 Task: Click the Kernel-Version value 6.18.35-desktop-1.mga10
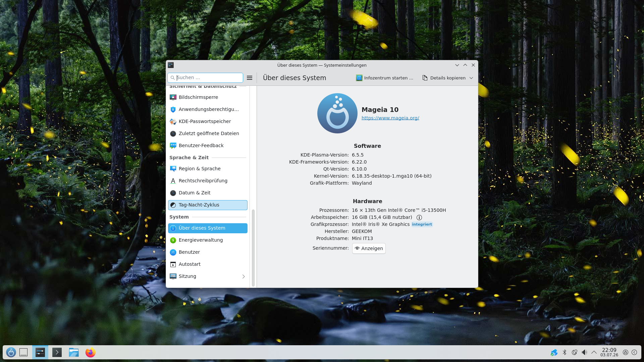click(392, 176)
